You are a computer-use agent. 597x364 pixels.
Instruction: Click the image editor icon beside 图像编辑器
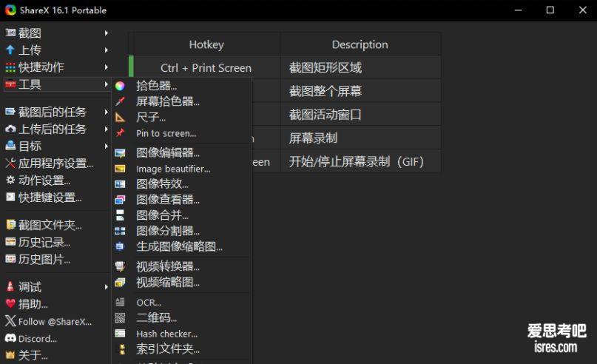pos(120,153)
